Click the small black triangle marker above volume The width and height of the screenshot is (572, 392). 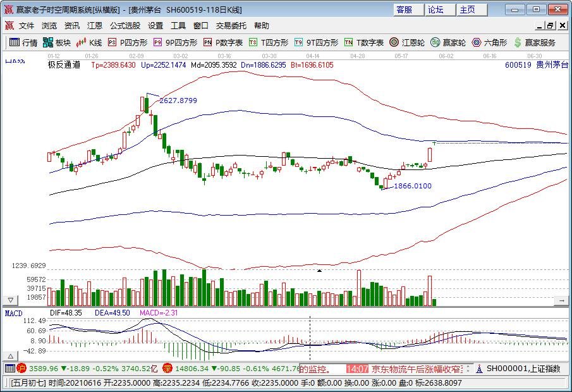(x=319, y=271)
